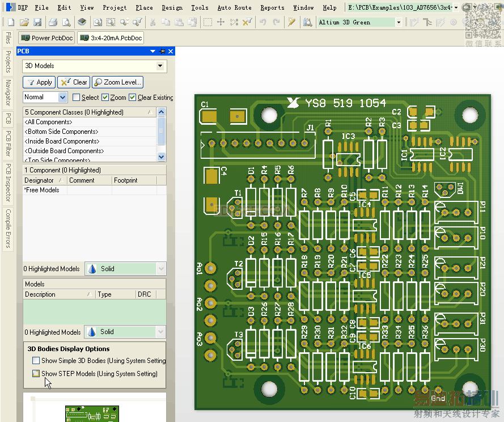The image size is (504, 422).
Task: Click the Cut scissors icon
Action: (x=153, y=22)
